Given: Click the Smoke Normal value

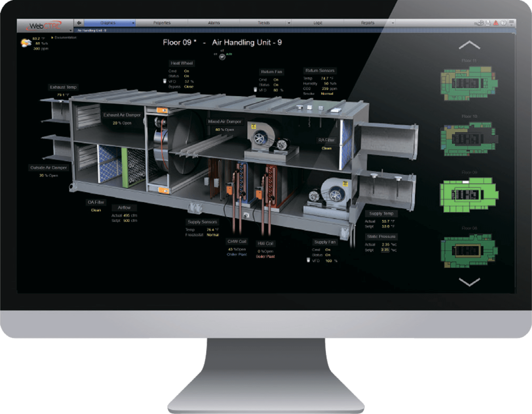Looking at the screenshot, I should tap(327, 94).
